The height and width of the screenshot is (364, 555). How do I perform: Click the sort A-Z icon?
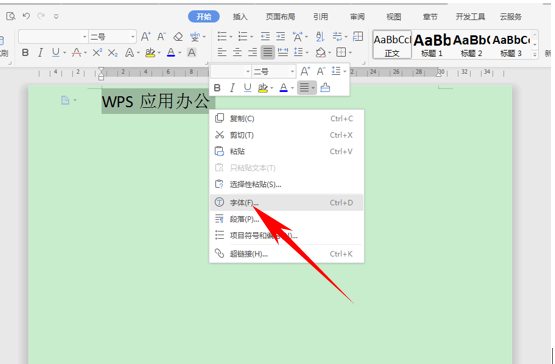320,36
